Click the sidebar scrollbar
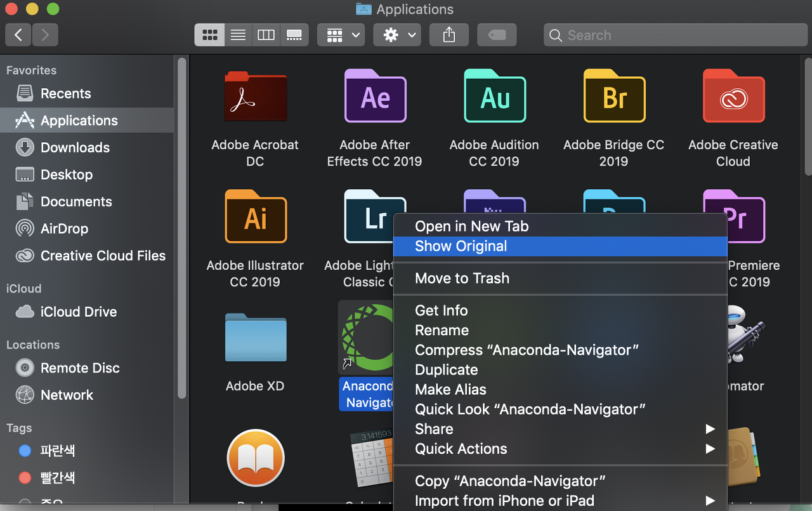Image resolution: width=812 pixels, height=511 pixels. [182, 229]
